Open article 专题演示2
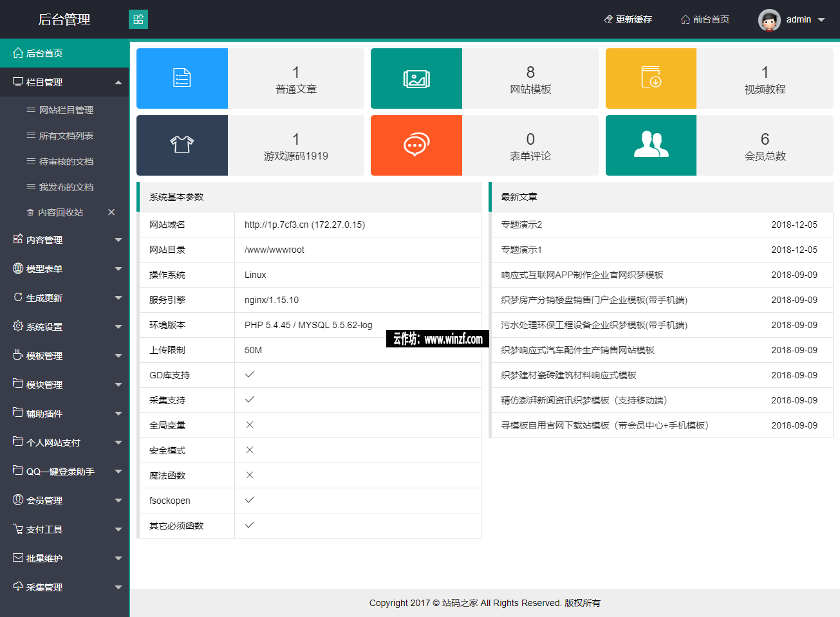840x617 pixels. coord(521,225)
